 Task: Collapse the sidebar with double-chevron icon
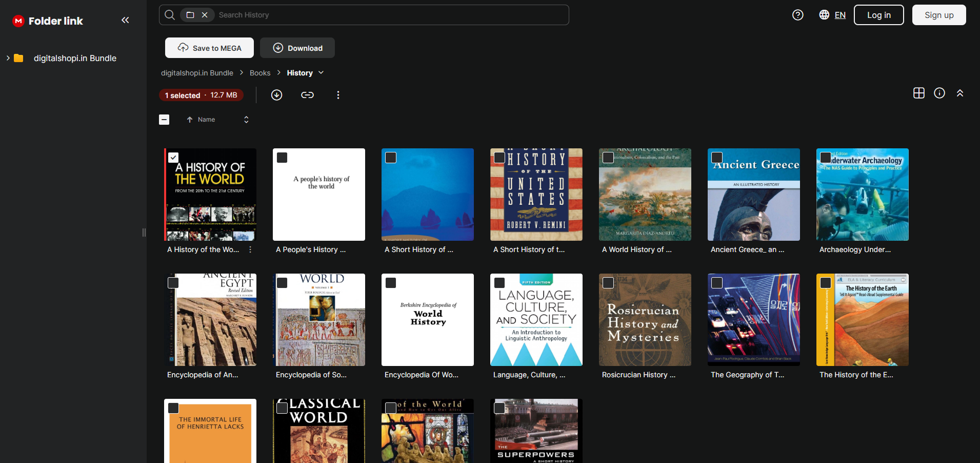125,20
